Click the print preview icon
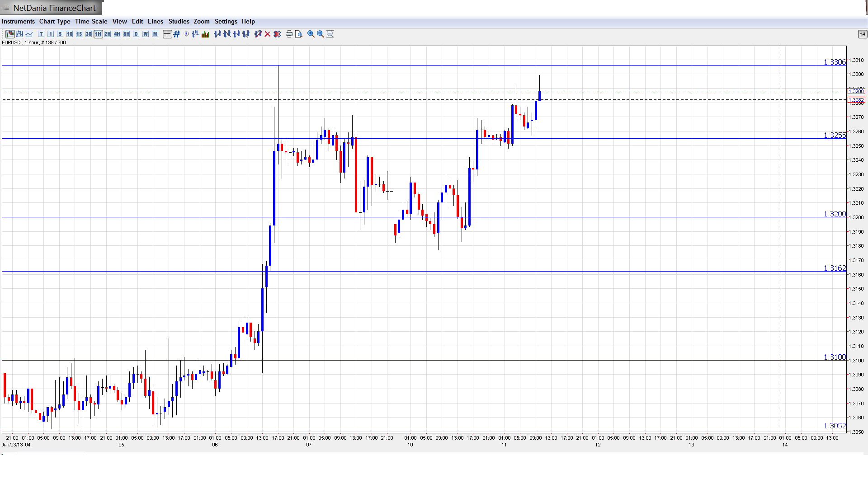 point(298,34)
